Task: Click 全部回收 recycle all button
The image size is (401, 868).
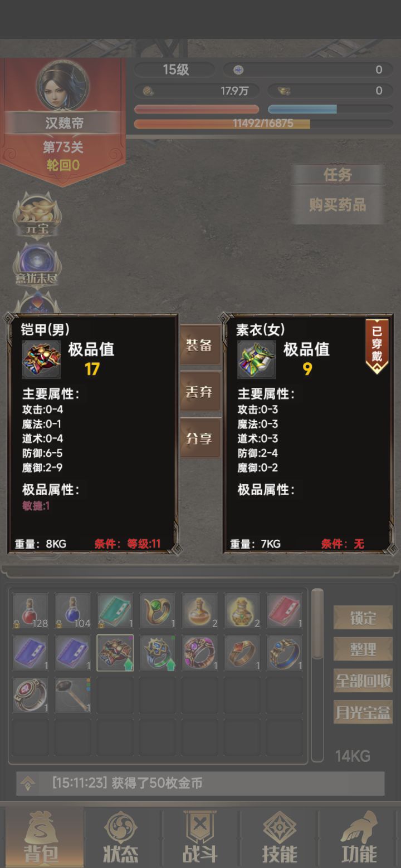Action: (363, 680)
